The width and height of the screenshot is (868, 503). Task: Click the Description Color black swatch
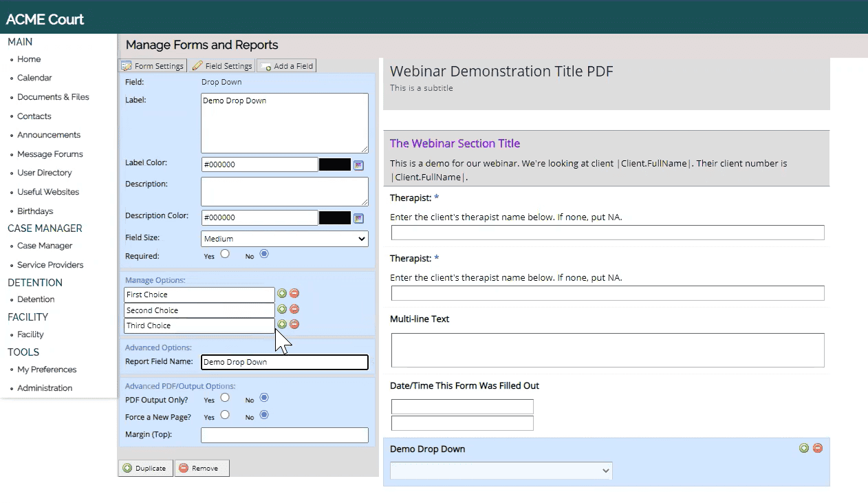(x=335, y=217)
